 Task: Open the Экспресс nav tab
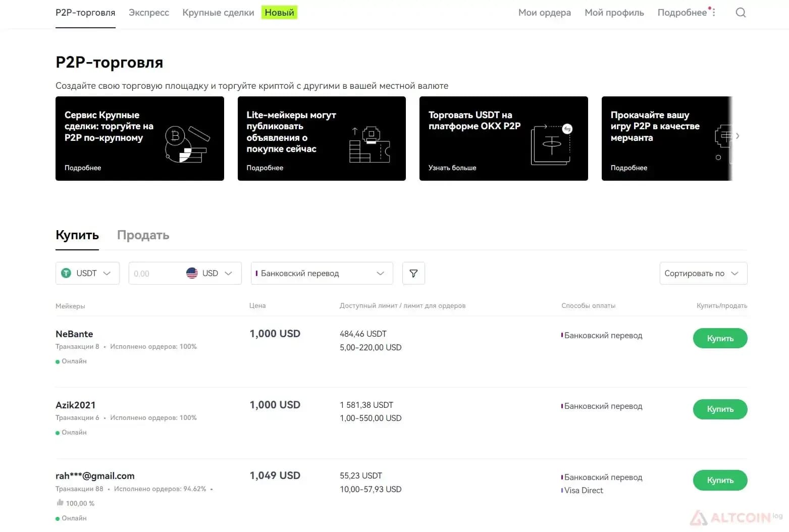point(149,13)
